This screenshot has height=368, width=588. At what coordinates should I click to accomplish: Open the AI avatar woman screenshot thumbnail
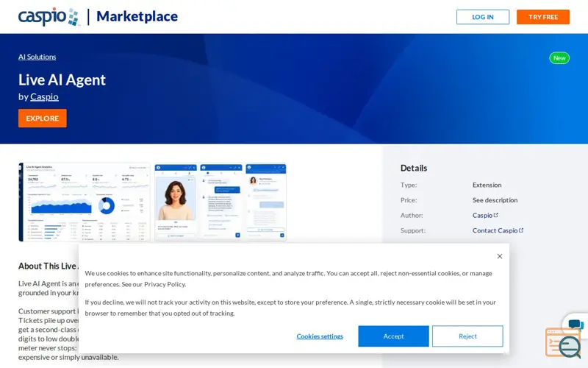click(x=176, y=202)
